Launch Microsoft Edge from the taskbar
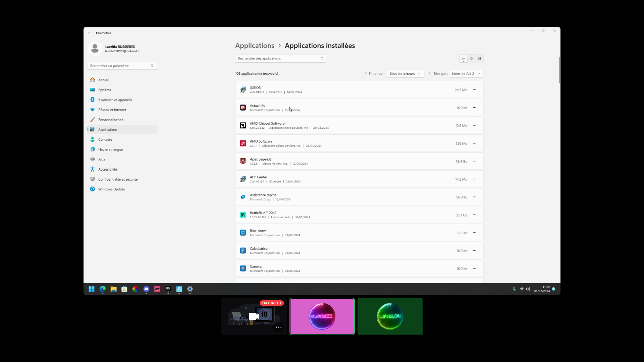This screenshot has width=644, height=362. coord(103,289)
